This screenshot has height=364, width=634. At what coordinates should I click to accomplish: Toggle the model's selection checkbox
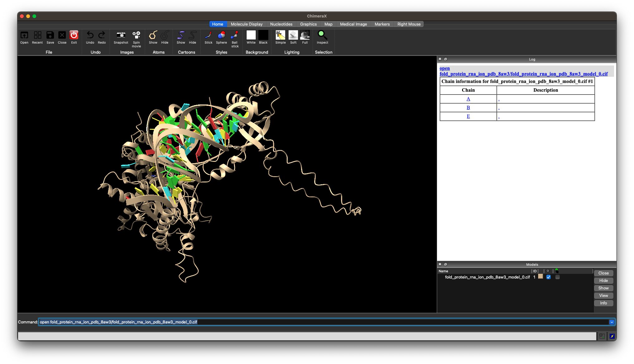558,277
